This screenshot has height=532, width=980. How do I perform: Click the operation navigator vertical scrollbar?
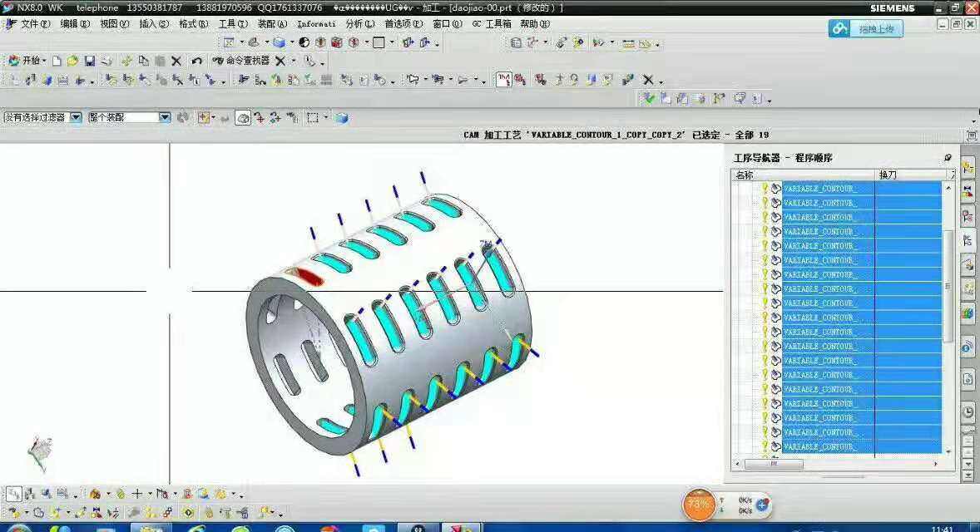[x=949, y=286]
